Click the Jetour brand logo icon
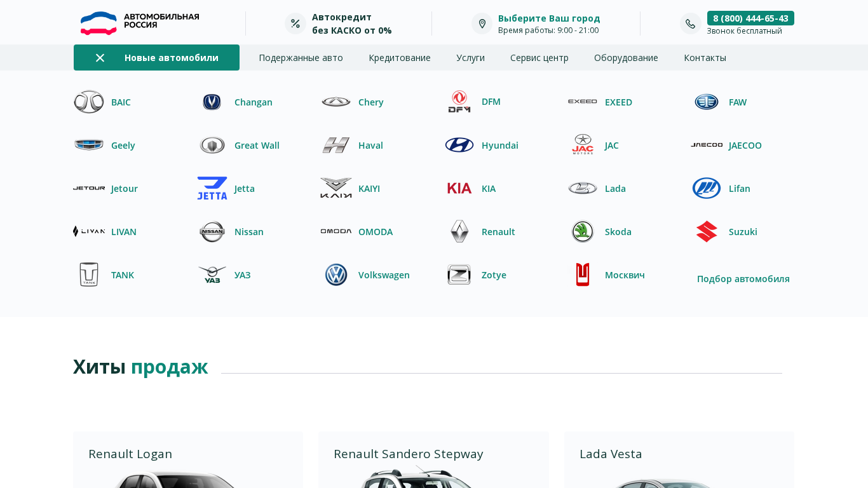868x488 pixels. tap(89, 188)
